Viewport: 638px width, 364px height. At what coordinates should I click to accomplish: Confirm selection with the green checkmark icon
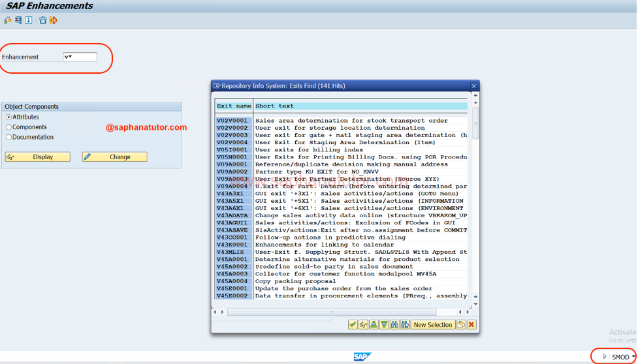pyautogui.click(x=353, y=325)
